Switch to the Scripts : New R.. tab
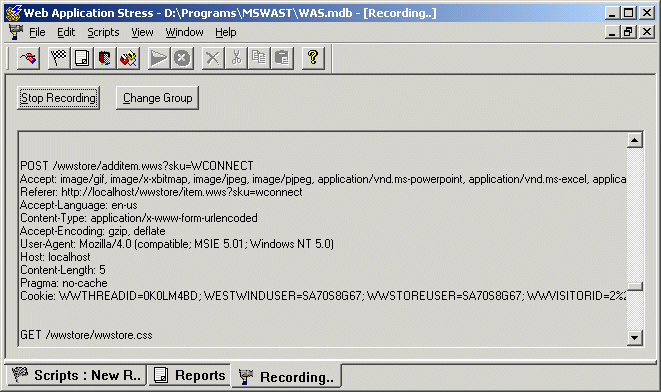The image size is (661, 392). (x=77, y=375)
